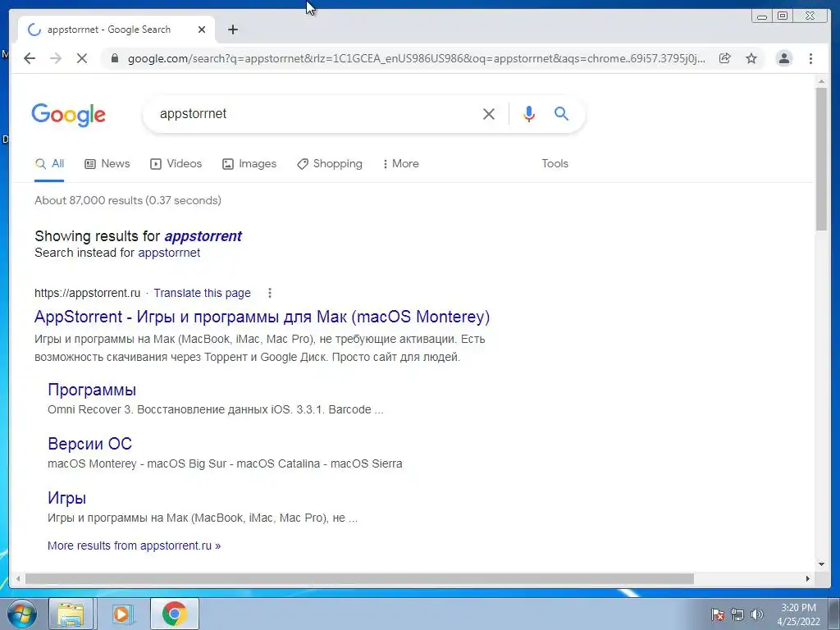Bookmark this page with the star
The height and width of the screenshot is (630, 840).
click(751, 58)
